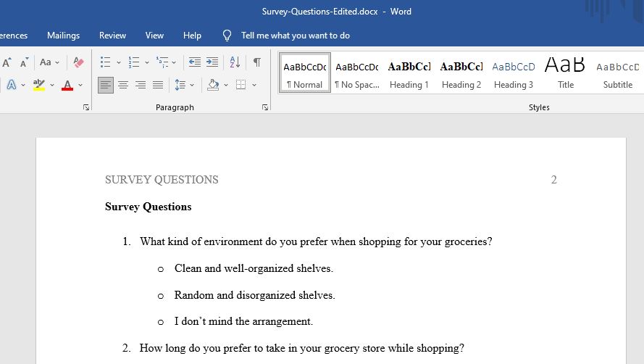Open the font color dropdown arrow

(x=80, y=85)
